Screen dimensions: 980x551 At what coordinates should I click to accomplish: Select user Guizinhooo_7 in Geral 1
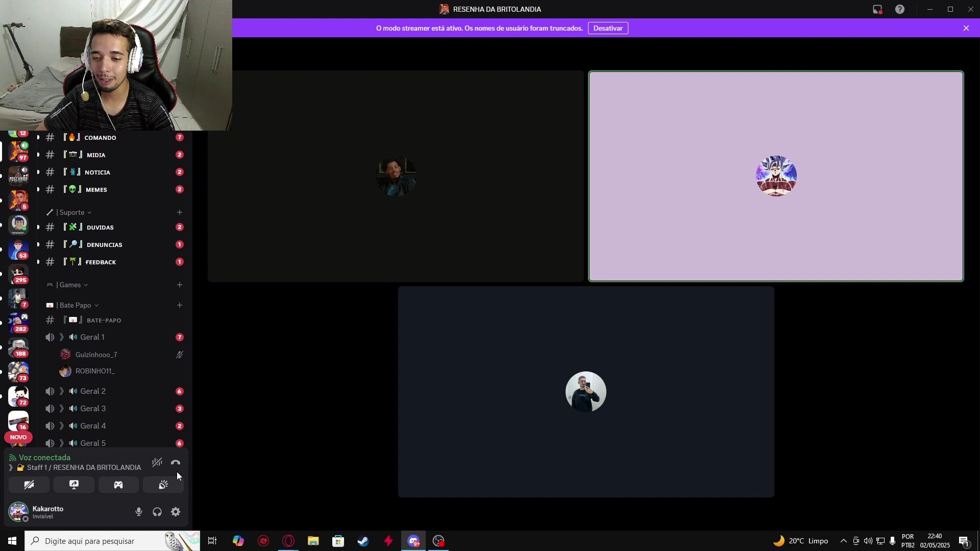pos(121,355)
